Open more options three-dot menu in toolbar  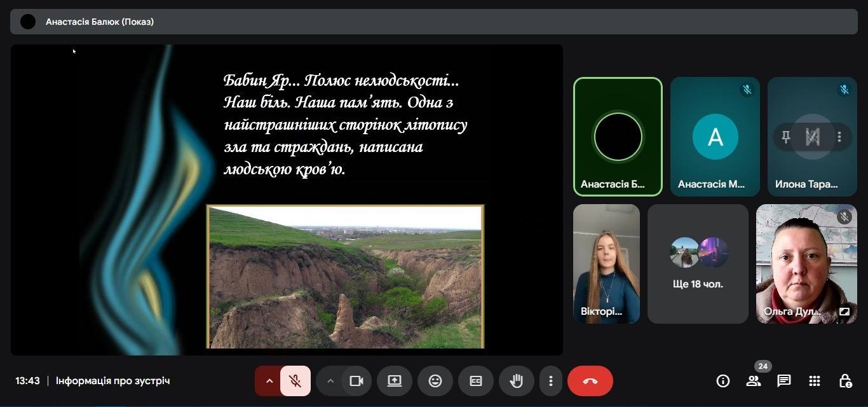550,381
